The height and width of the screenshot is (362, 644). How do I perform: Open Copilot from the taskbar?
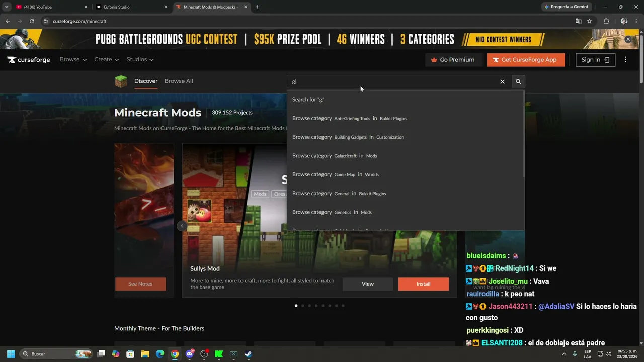pos(116,354)
